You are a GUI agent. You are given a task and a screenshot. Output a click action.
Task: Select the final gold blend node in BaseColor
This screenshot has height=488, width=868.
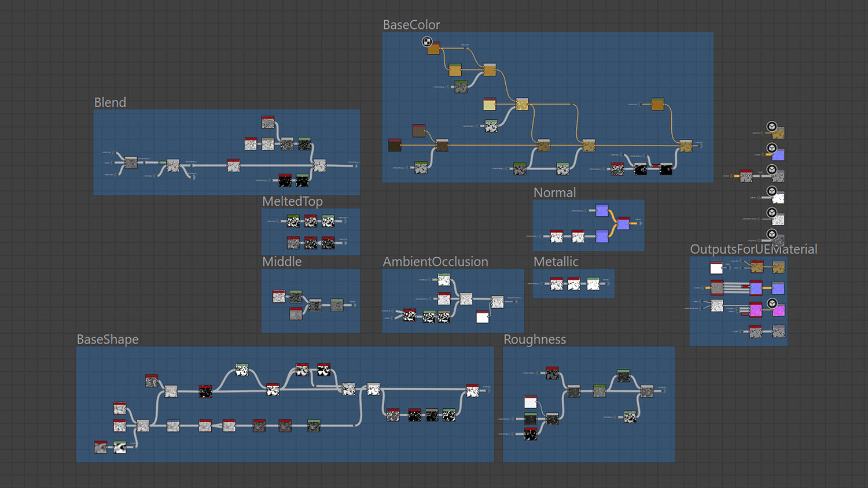click(x=686, y=145)
